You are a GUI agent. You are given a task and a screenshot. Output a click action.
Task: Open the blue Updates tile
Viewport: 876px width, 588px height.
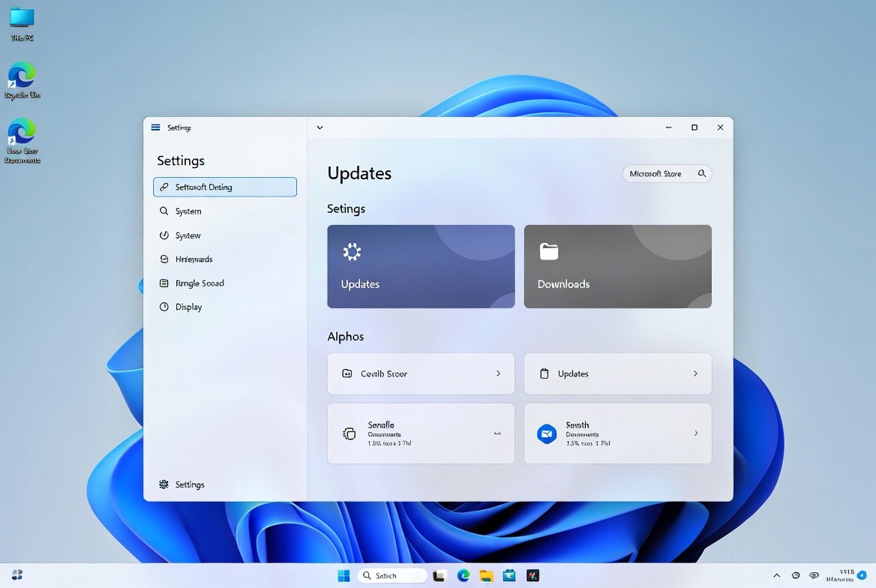[421, 266]
